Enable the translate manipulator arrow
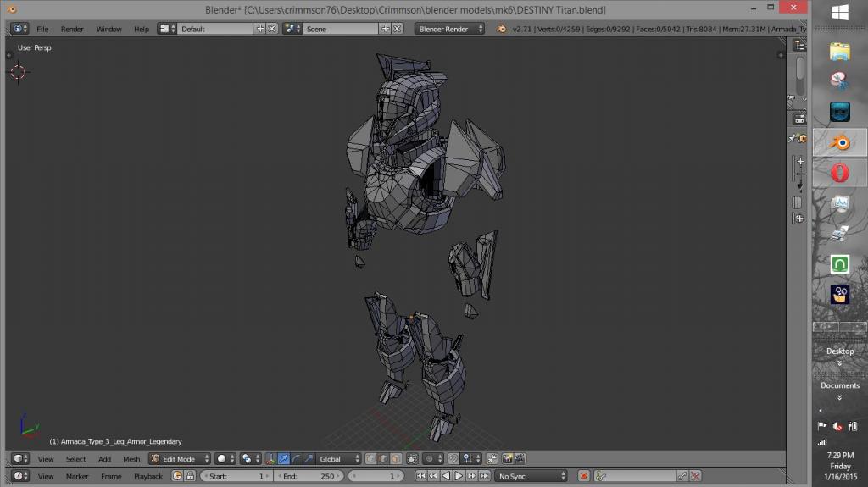 tap(283, 459)
